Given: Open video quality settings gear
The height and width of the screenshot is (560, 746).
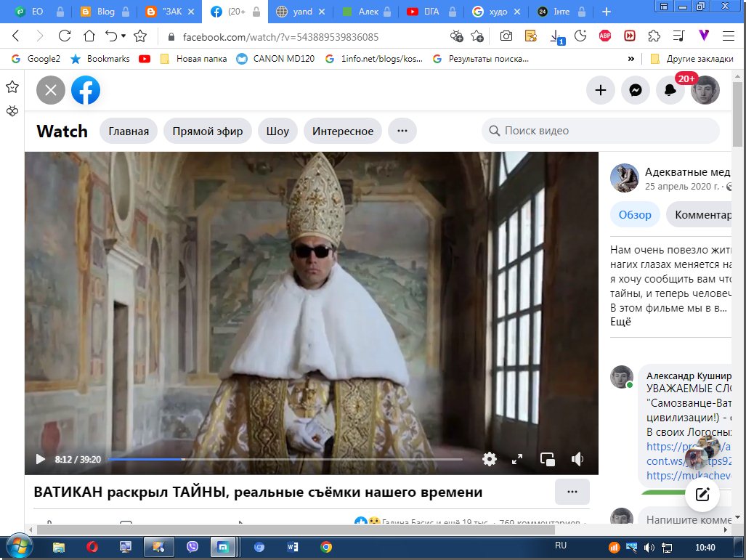Looking at the screenshot, I should coord(489,459).
